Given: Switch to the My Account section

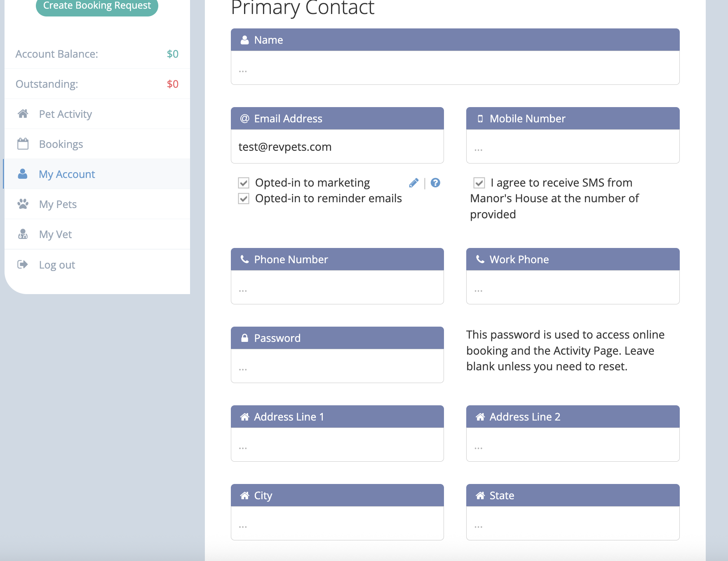Looking at the screenshot, I should (x=67, y=174).
